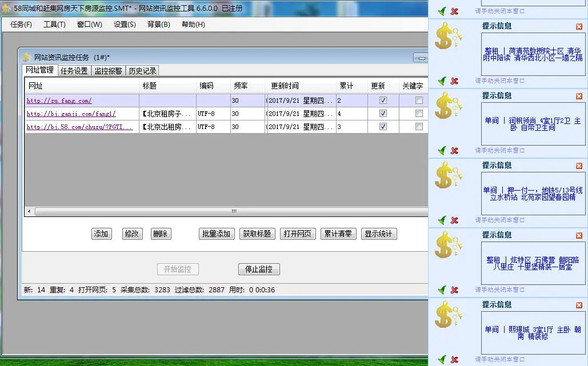The image size is (588, 366).
Task: Click the 修改 button
Action: (x=132, y=234)
